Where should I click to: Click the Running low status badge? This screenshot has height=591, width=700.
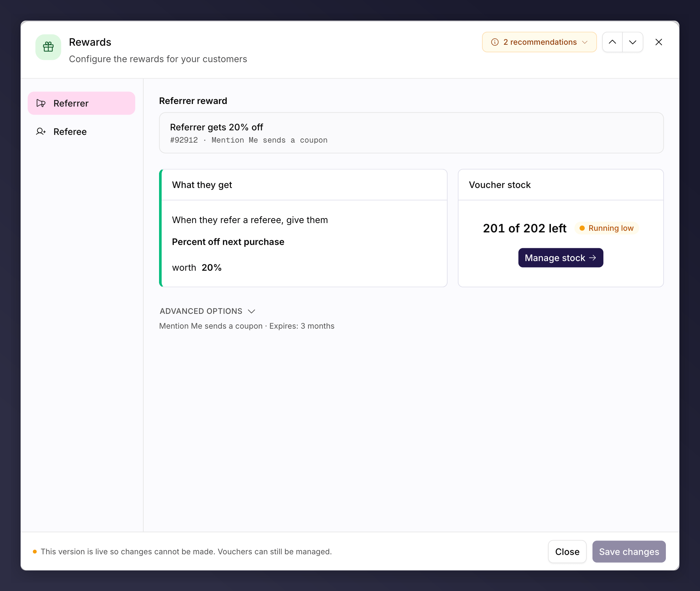607,228
